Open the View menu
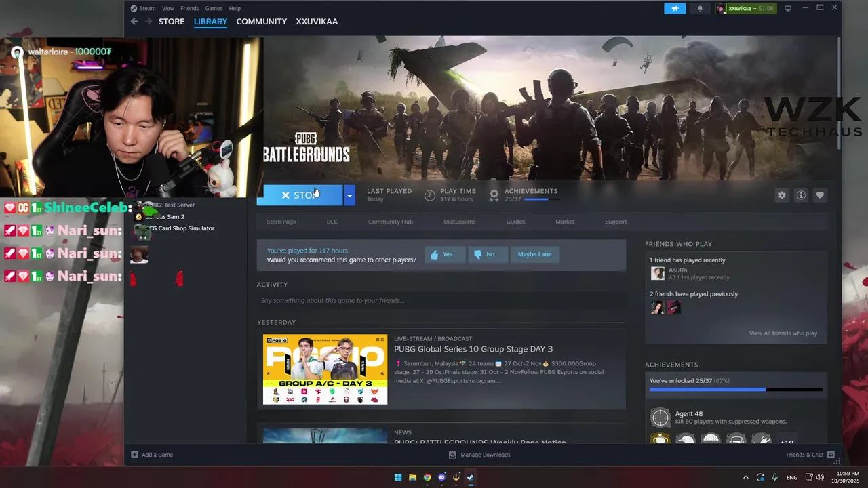 point(168,8)
